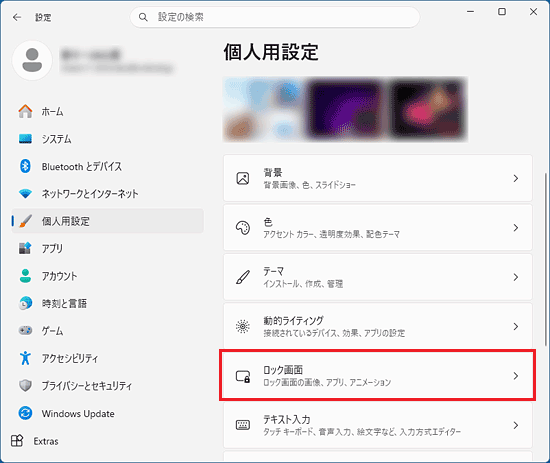Click the テーマ brush icon
Viewport: 550px width, 463px height.
click(x=243, y=277)
